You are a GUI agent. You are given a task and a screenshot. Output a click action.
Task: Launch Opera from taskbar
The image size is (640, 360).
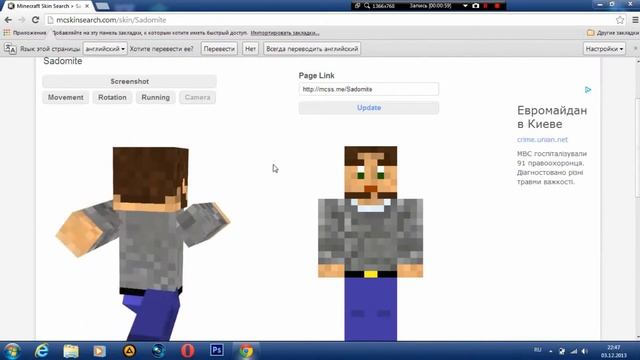(187, 351)
